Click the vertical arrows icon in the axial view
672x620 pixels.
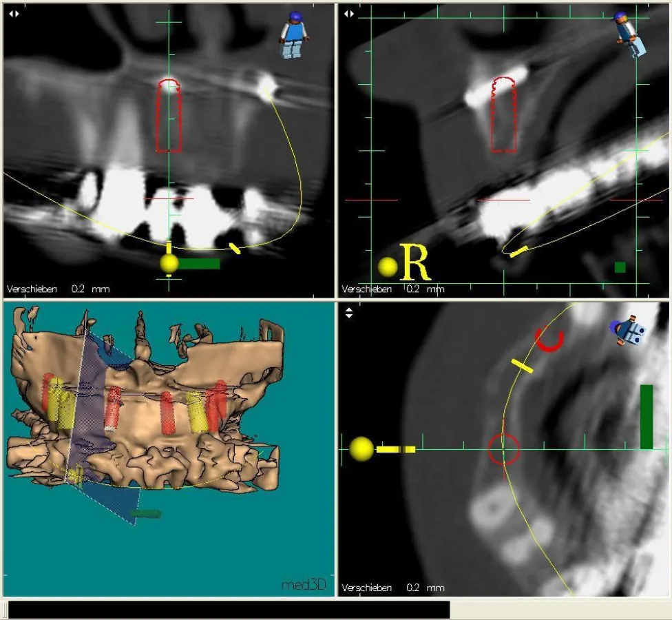point(349,313)
